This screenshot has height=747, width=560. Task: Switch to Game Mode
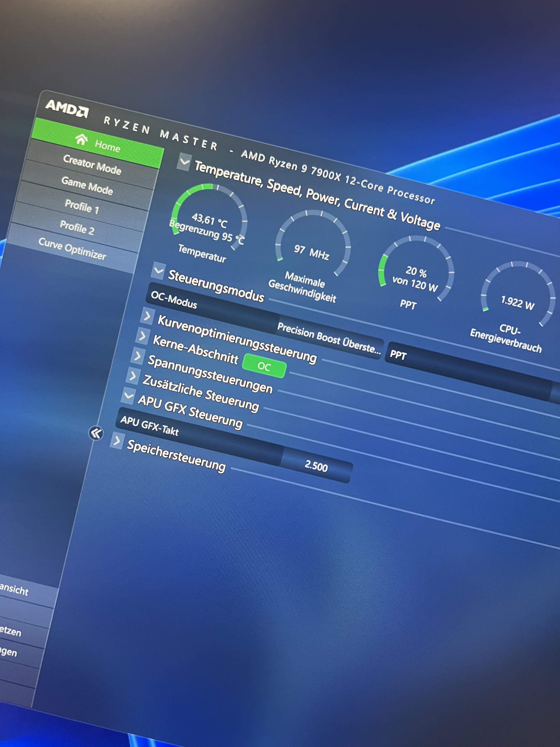[x=87, y=186]
